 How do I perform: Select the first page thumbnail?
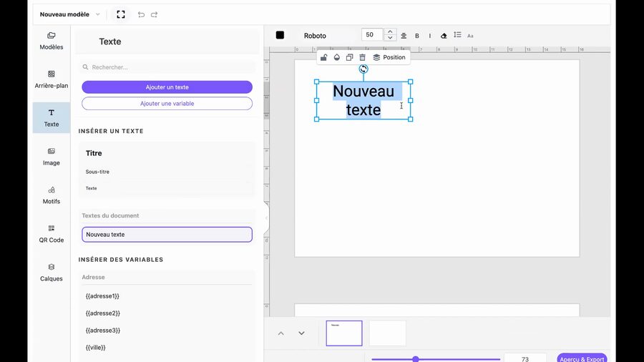pyautogui.click(x=344, y=333)
